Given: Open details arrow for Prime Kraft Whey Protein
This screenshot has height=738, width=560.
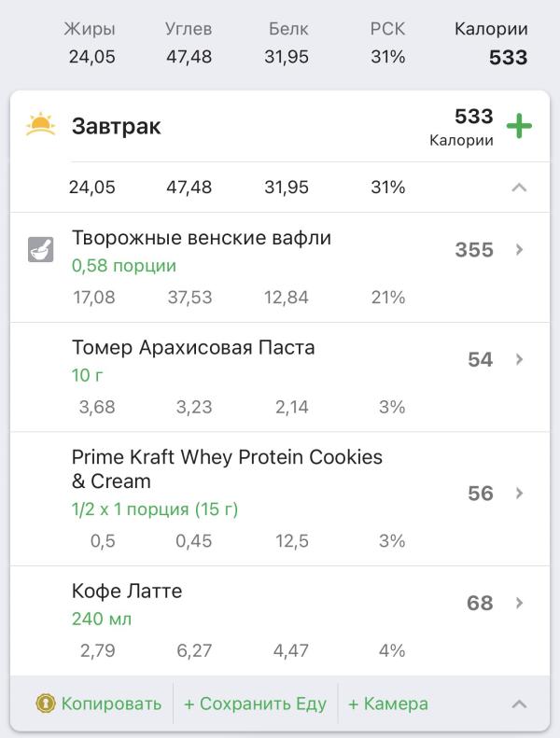Looking at the screenshot, I should tap(520, 493).
